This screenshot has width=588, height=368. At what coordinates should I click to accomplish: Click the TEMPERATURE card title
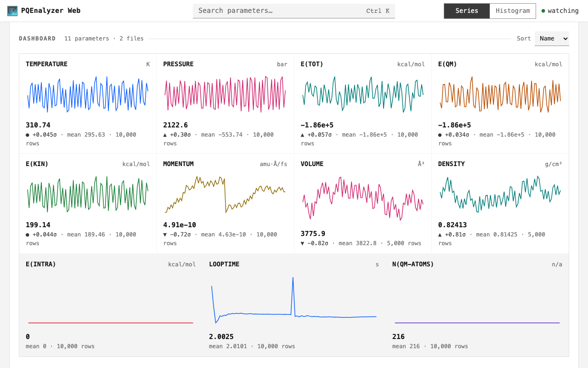tap(46, 64)
